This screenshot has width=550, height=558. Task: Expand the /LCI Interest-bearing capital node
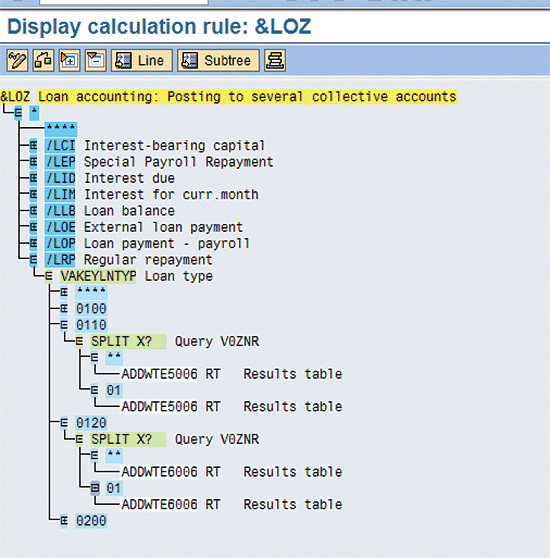[x=33, y=146]
